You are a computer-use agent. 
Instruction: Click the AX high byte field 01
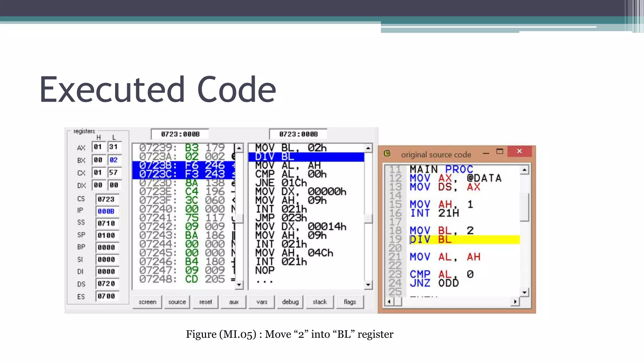click(98, 147)
